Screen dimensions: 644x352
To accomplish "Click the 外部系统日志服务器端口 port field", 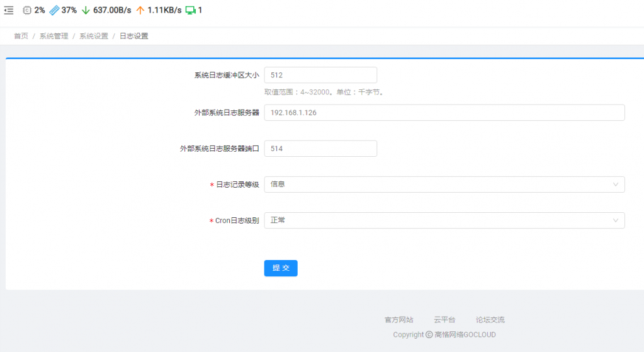I will (320, 149).
